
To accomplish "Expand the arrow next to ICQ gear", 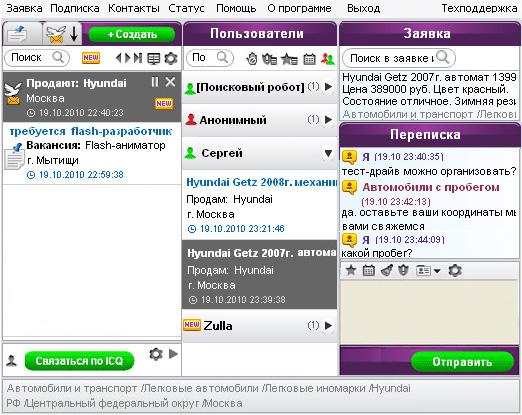I will [x=173, y=354].
